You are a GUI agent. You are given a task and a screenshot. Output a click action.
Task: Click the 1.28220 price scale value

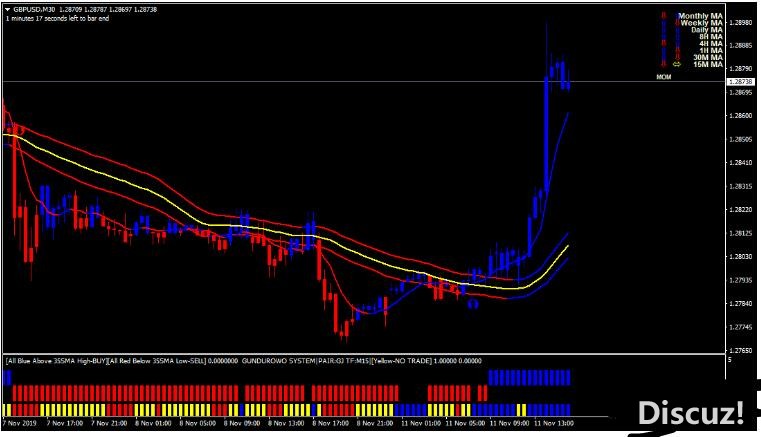741,210
